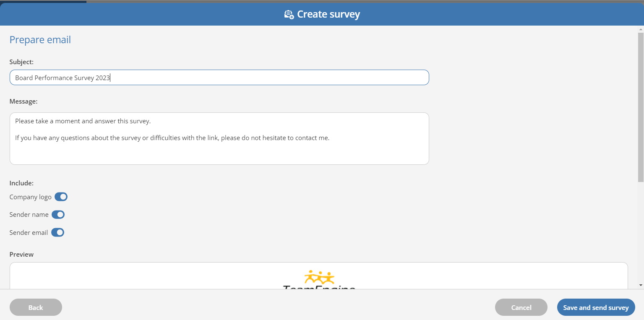Disable the Company logo toggle
This screenshot has height=320, width=644.
(x=61, y=197)
